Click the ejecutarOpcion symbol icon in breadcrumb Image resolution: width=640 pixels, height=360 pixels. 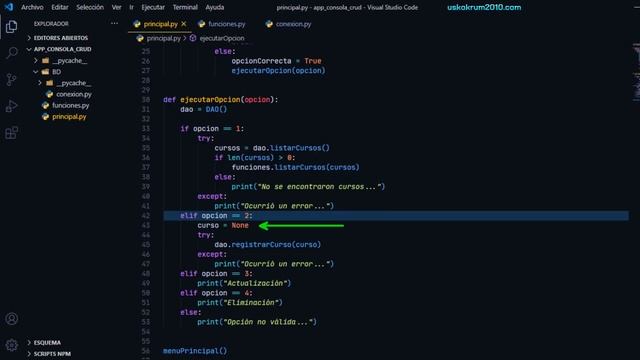(x=193, y=38)
